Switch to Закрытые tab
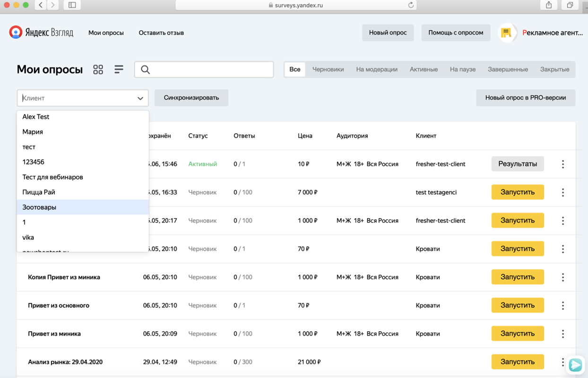The height and width of the screenshot is (378, 588). click(554, 69)
